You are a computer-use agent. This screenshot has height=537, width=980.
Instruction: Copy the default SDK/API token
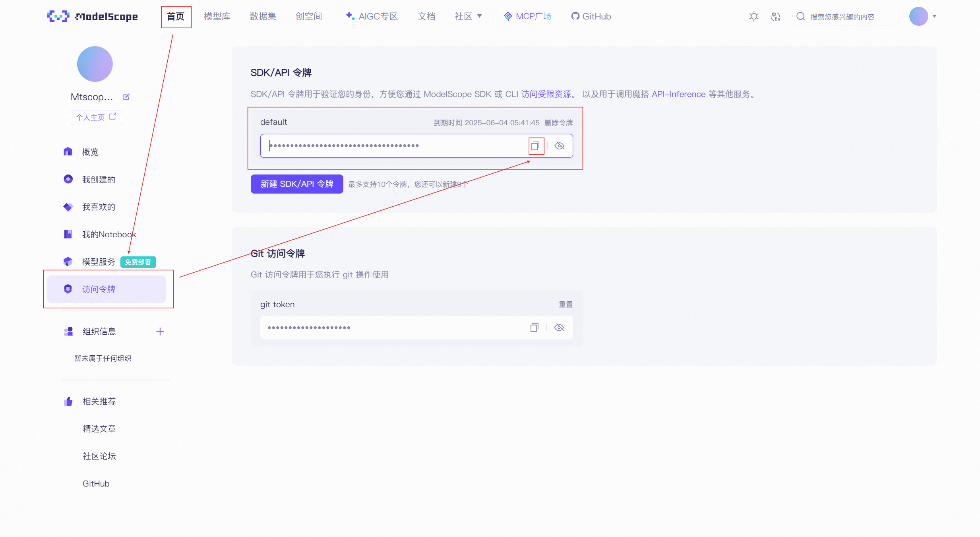pos(536,145)
